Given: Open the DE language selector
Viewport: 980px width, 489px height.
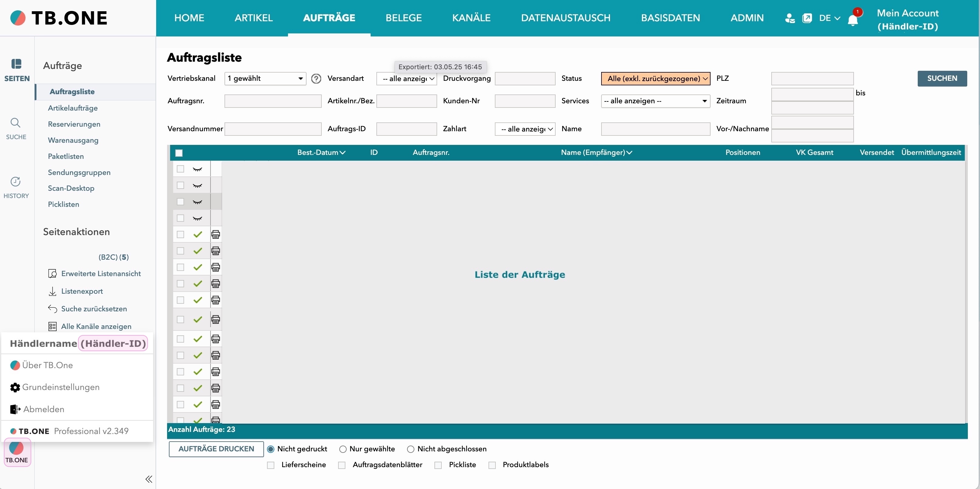Looking at the screenshot, I should coord(829,18).
